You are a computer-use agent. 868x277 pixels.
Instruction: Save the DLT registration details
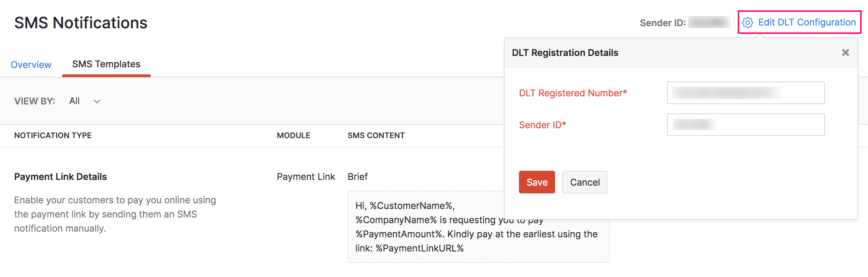(x=537, y=182)
